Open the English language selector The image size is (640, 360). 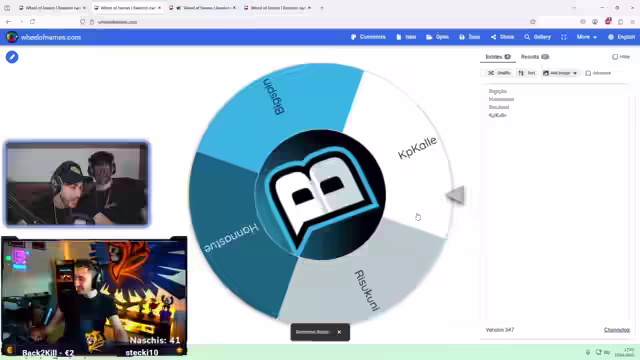pos(621,37)
